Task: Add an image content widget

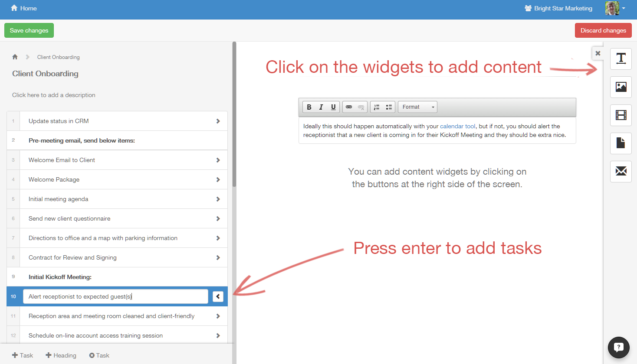Action: (621, 87)
